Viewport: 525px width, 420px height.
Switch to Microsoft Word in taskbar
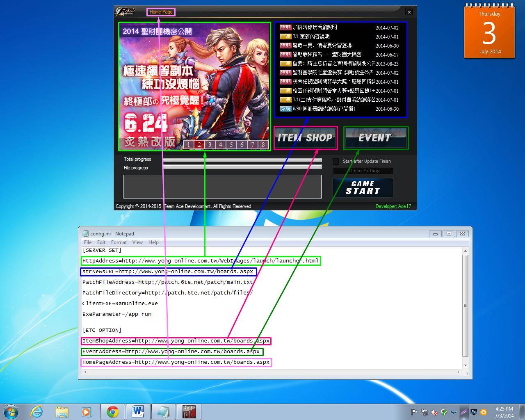(x=138, y=412)
